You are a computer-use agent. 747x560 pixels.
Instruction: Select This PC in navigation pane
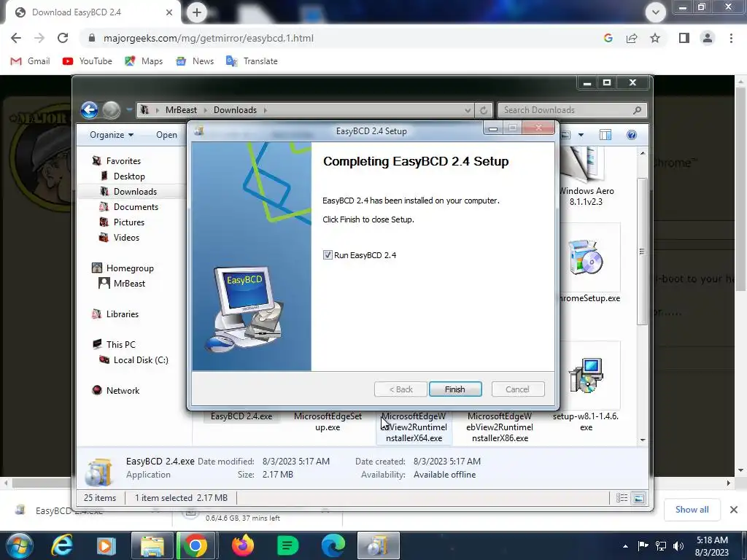point(120,344)
